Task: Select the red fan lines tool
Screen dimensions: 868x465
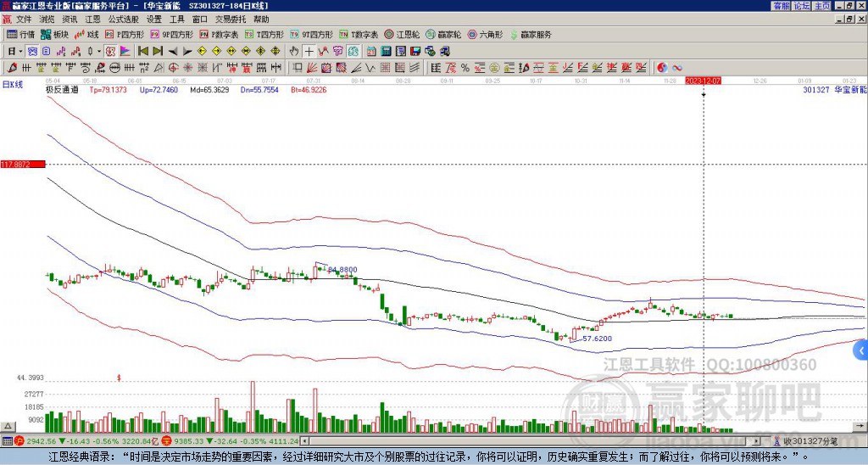Action: pos(312,68)
